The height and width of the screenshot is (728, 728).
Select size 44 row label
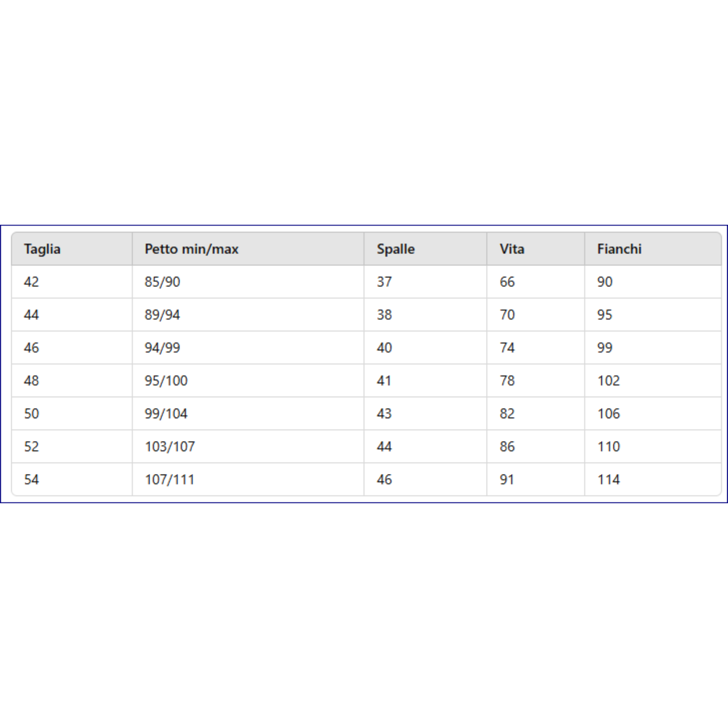[x=31, y=314]
